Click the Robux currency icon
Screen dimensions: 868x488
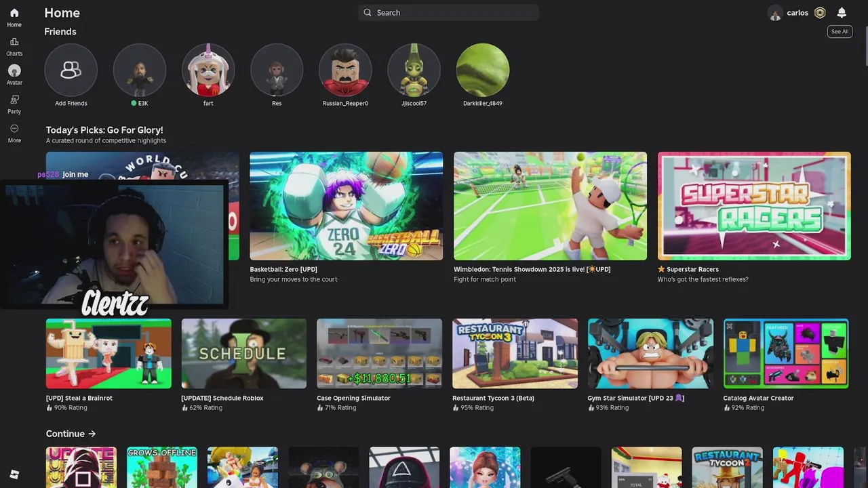point(820,13)
